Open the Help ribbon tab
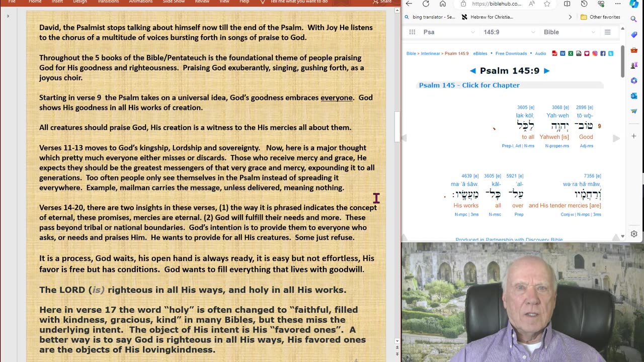644x362 pixels. point(244,2)
